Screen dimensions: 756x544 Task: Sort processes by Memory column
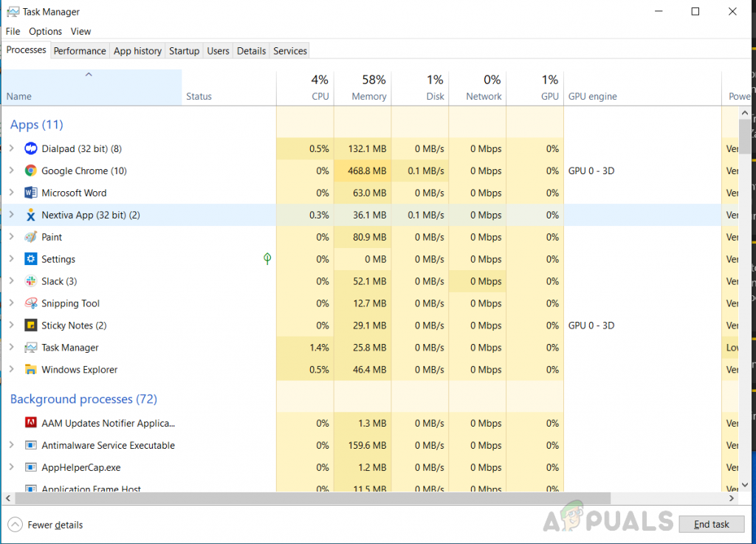[362, 88]
